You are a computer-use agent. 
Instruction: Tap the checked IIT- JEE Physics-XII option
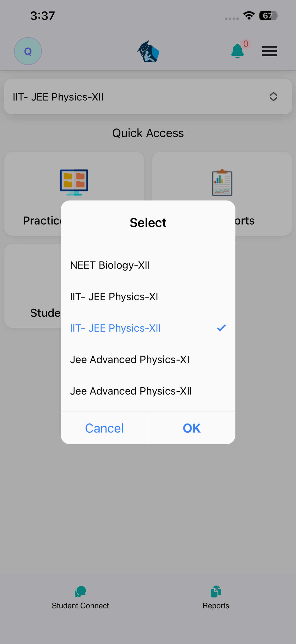coord(148,328)
